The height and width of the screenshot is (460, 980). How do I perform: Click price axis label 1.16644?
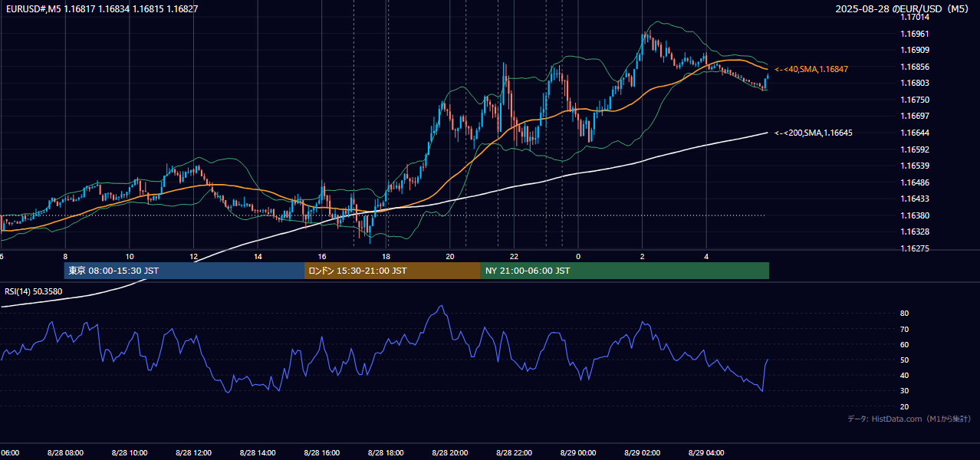tap(914, 133)
